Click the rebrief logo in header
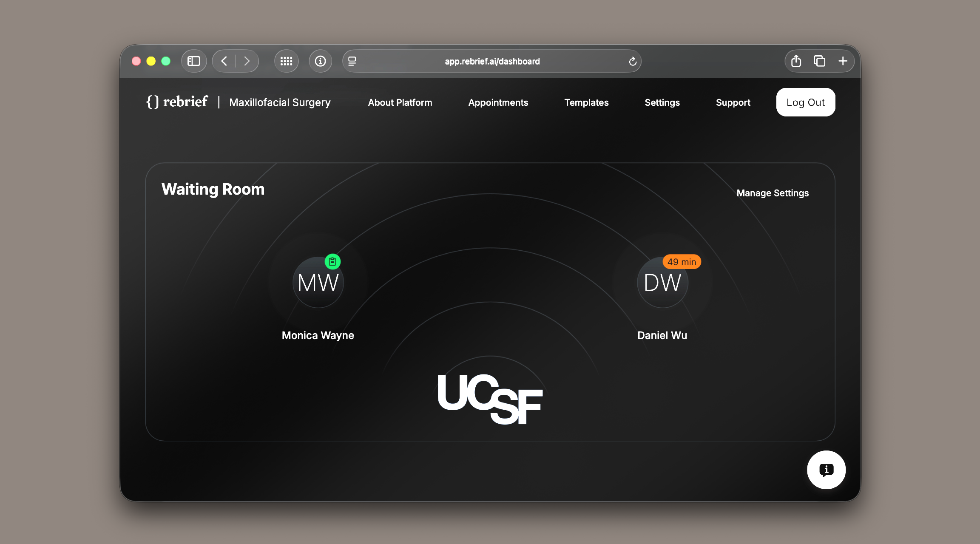This screenshot has width=980, height=544. 177,102
